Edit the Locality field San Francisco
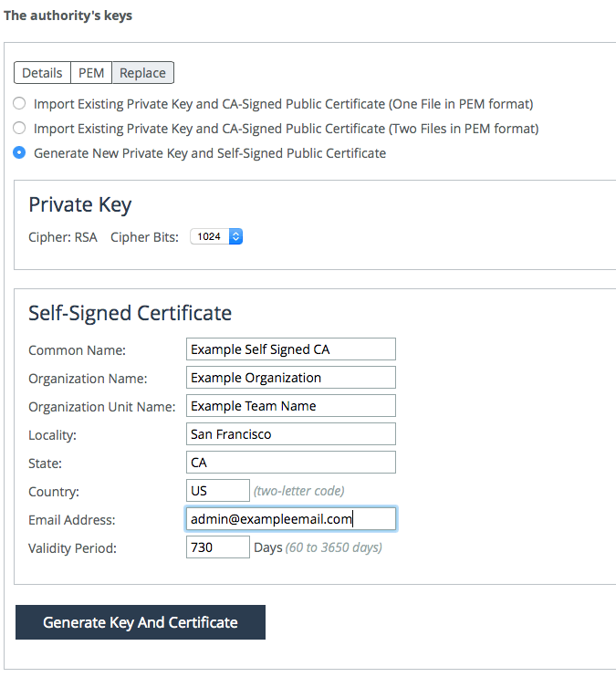 (291, 434)
